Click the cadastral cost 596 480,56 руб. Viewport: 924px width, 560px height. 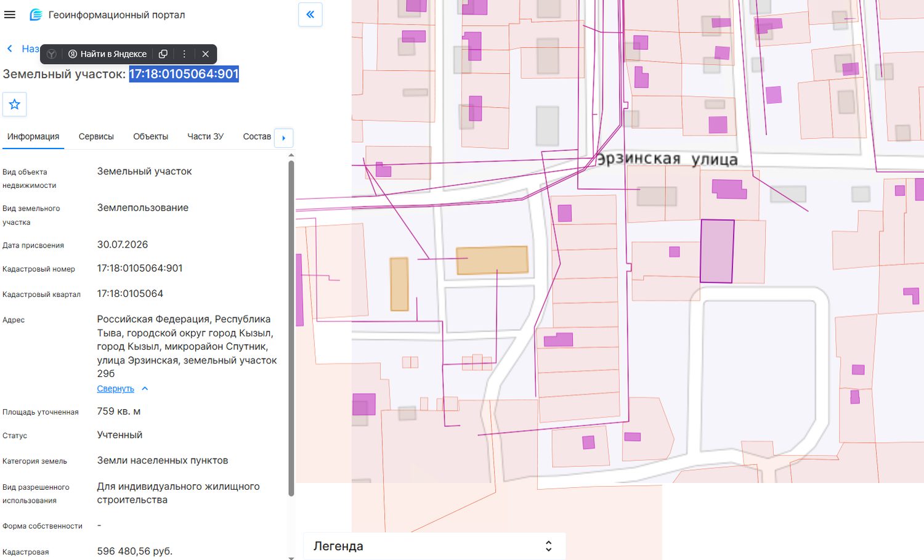pos(135,551)
